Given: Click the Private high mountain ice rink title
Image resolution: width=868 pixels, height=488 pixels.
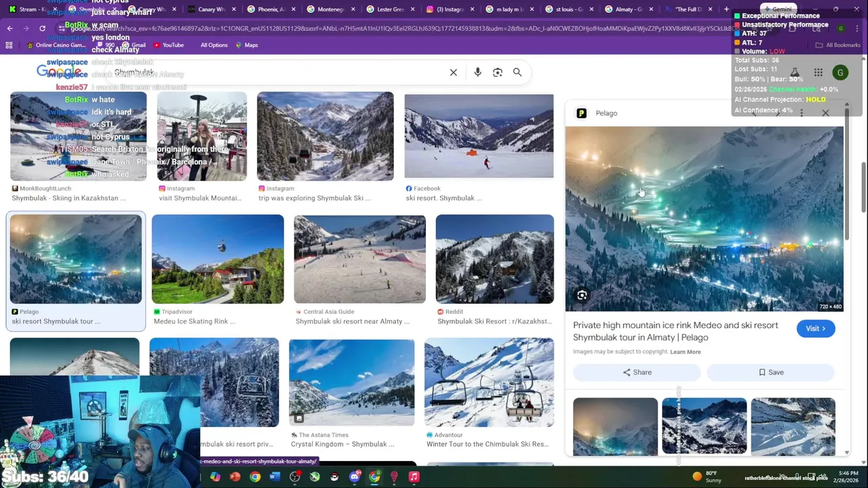Looking at the screenshot, I should click(675, 331).
